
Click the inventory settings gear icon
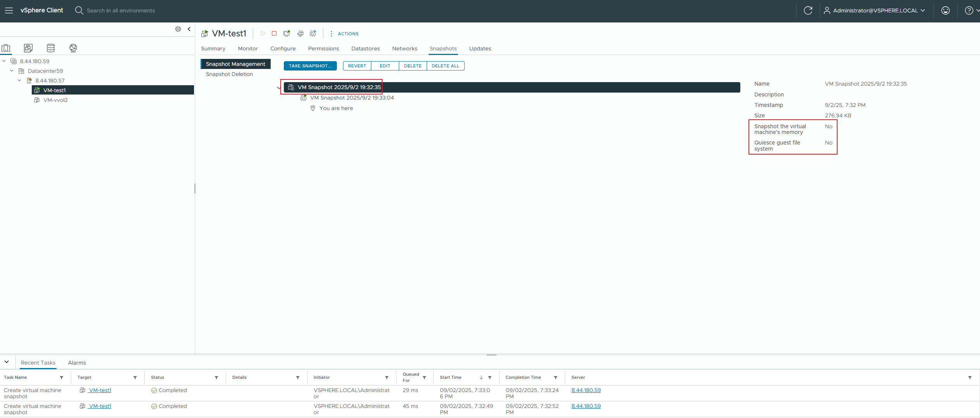click(178, 29)
